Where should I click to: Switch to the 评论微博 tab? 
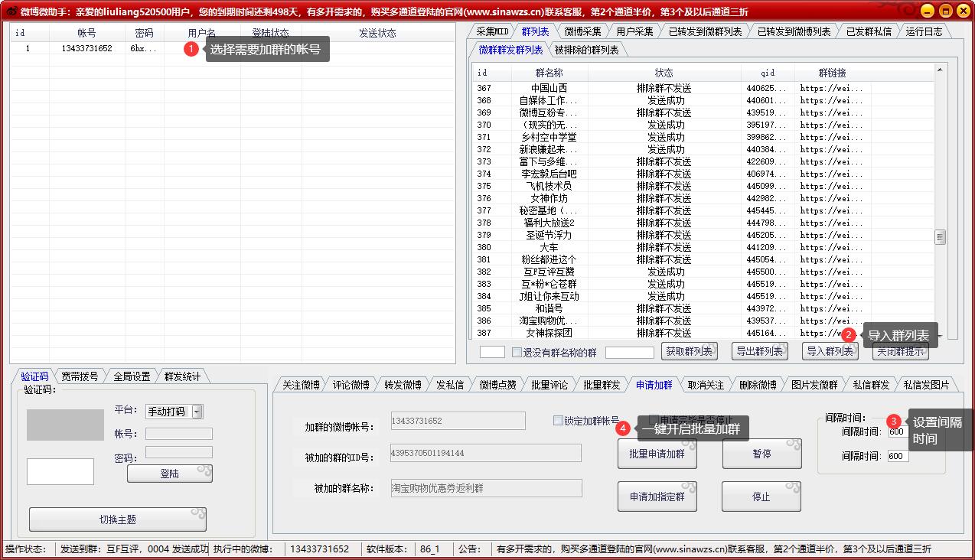(351, 385)
